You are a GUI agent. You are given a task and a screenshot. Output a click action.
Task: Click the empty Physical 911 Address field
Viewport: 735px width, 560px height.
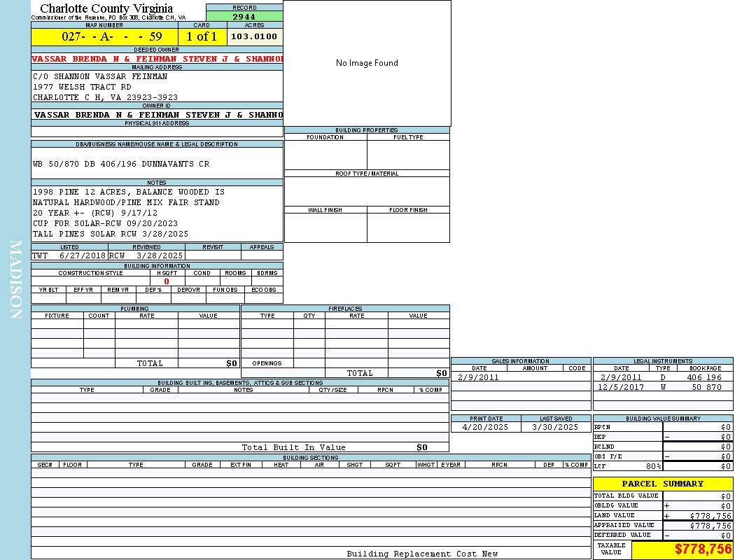tap(157, 132)
